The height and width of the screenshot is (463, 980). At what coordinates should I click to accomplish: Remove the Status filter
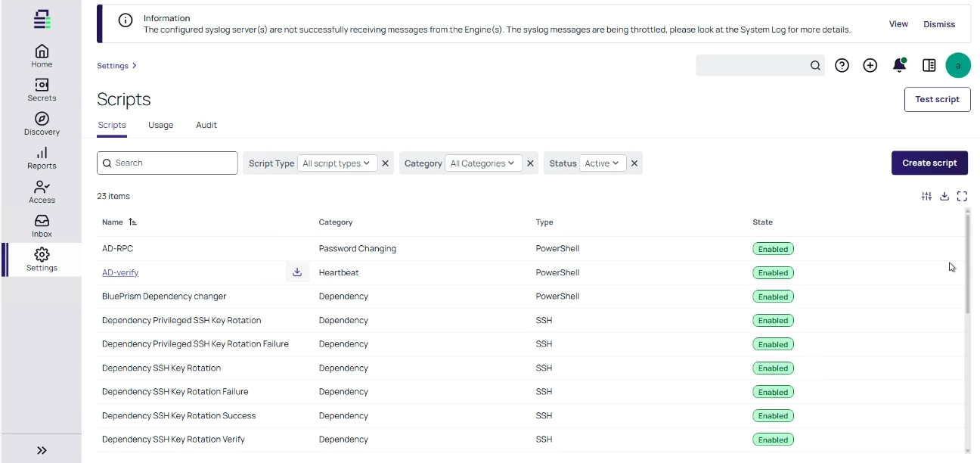click(x=634, y=163)
